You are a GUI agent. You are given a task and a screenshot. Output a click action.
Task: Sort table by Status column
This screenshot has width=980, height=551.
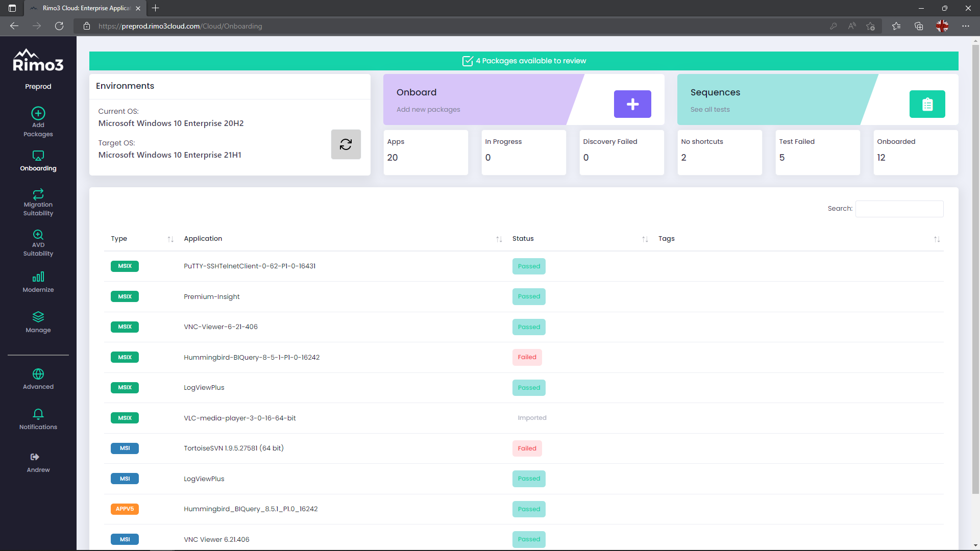(x=645, y=239)
